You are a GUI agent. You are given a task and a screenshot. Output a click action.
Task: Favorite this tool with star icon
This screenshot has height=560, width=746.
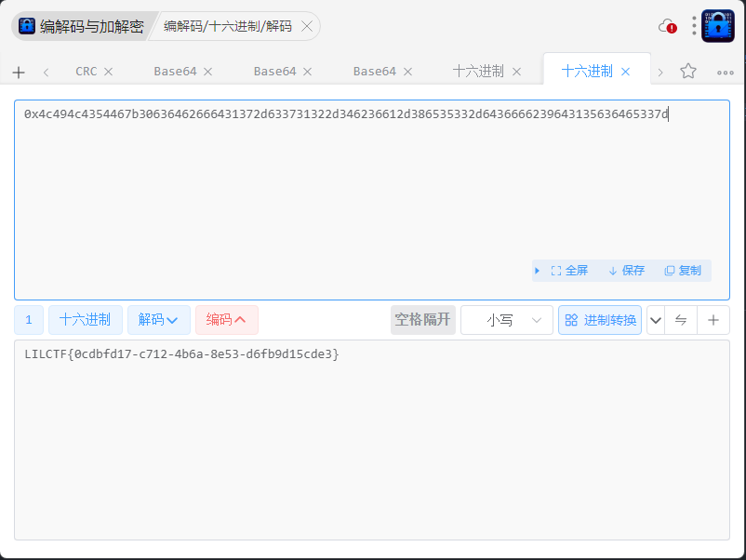688,72
